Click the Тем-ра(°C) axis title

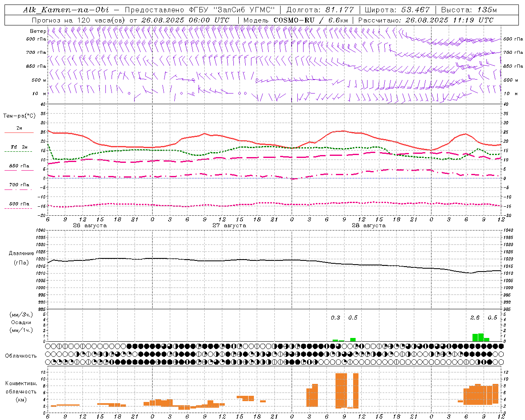click(19, 116)
